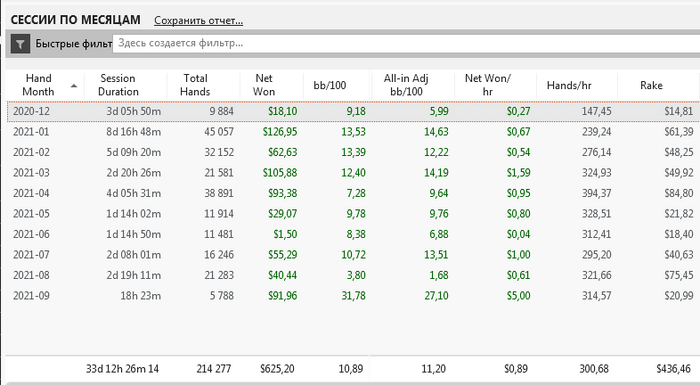Click Net Won/hr value $0,04

click(x=519, y=234)
